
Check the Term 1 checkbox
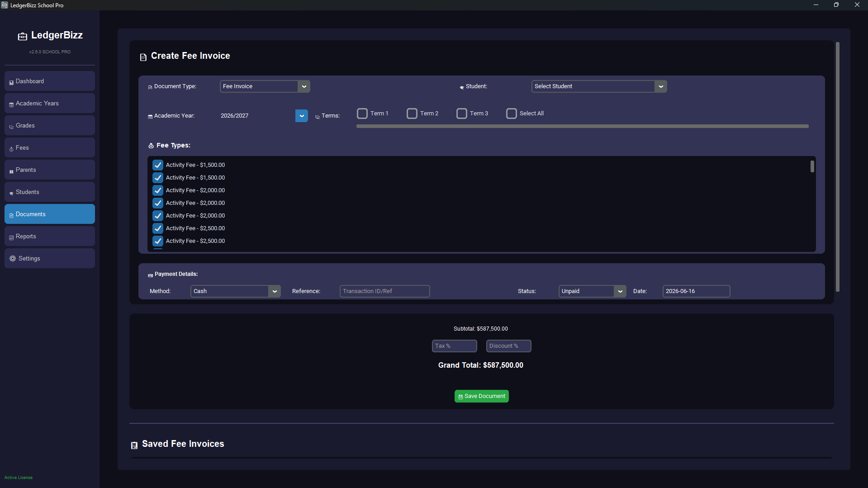point(362,114)
